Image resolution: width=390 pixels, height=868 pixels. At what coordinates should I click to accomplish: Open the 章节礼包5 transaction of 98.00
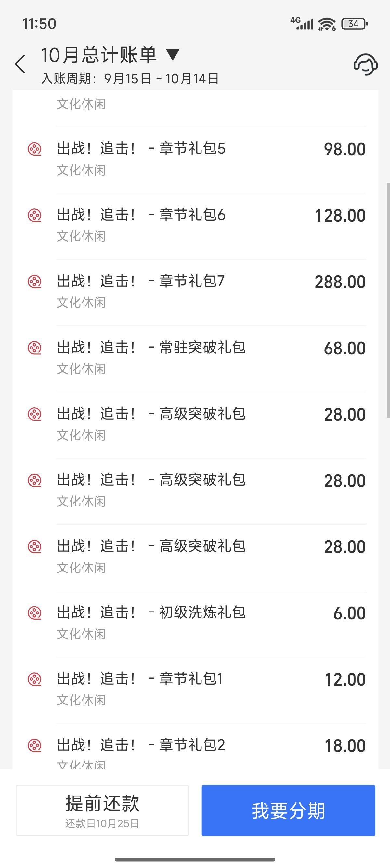click(195, 160)
